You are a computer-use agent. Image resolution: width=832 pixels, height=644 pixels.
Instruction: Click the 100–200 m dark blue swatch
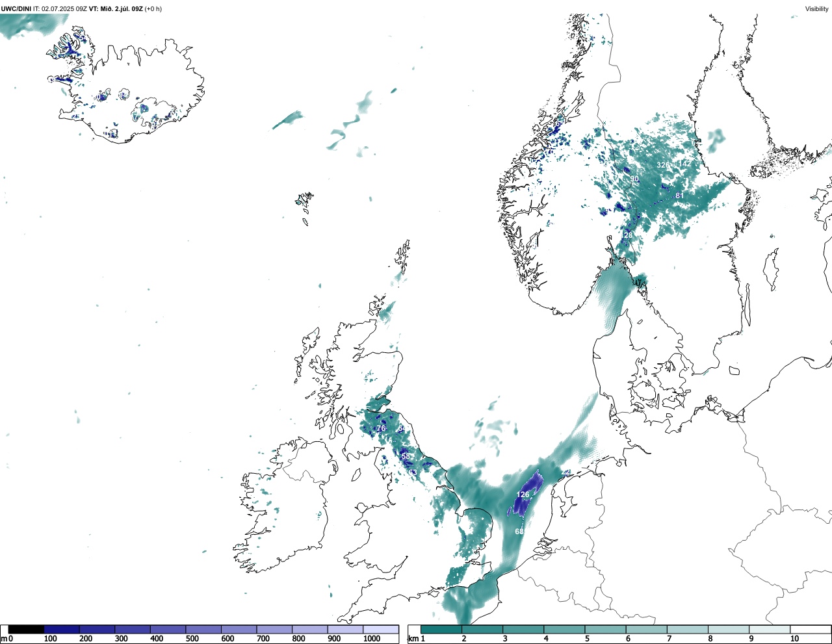62,629
